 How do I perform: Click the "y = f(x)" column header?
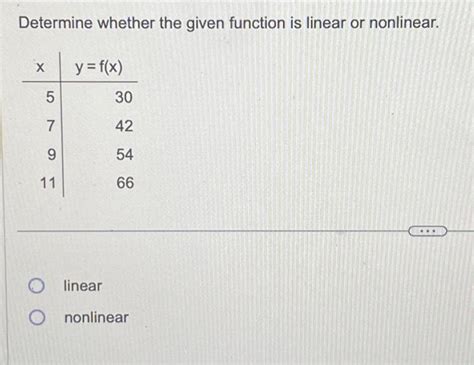click(x=99, y=68)
